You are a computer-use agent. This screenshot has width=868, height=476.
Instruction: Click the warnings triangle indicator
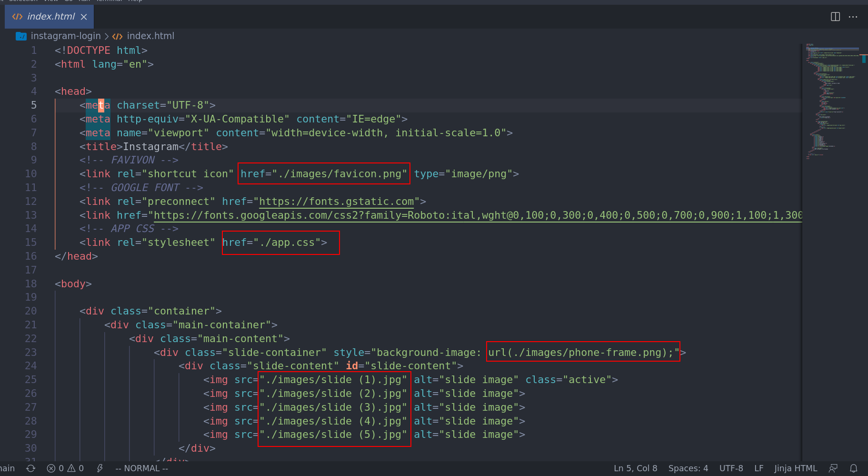tap(75, 468)
